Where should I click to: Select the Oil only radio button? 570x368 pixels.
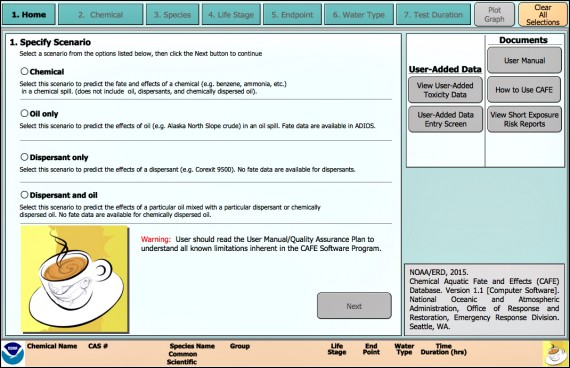[x=24, y=113]
